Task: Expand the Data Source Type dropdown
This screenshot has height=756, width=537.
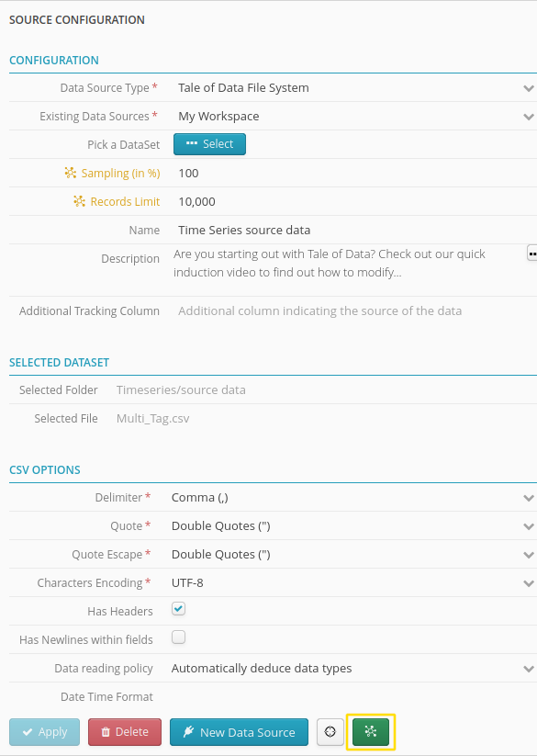Action: pos(355,88)
